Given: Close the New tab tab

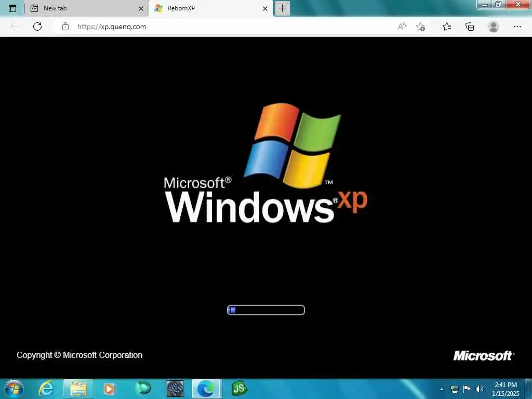Looking at the screenshot, I should (141, 9).
